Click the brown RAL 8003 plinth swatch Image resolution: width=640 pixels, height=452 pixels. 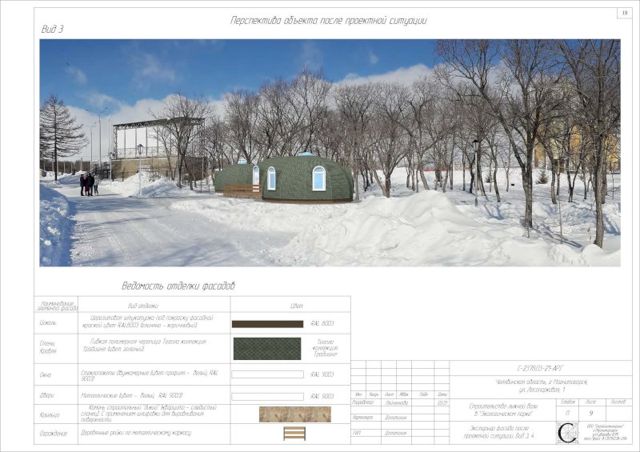pos(267,324)
